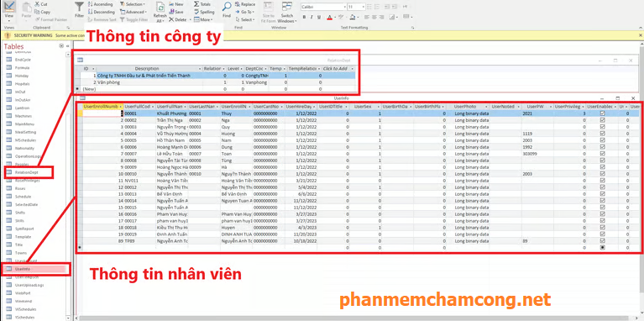Open the Replace command
The image size is (644, 321).
[x=245, y=4]
